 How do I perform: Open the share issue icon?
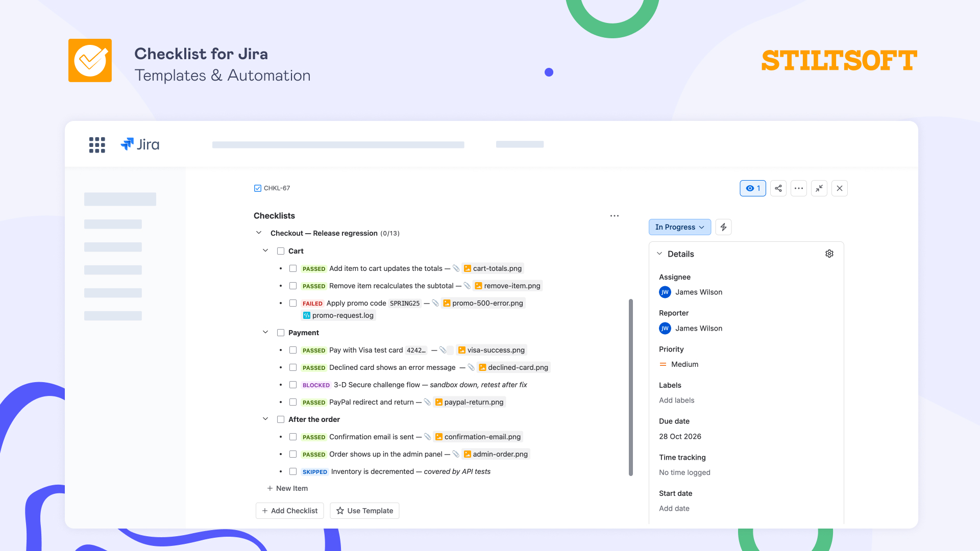pos(778,188)
